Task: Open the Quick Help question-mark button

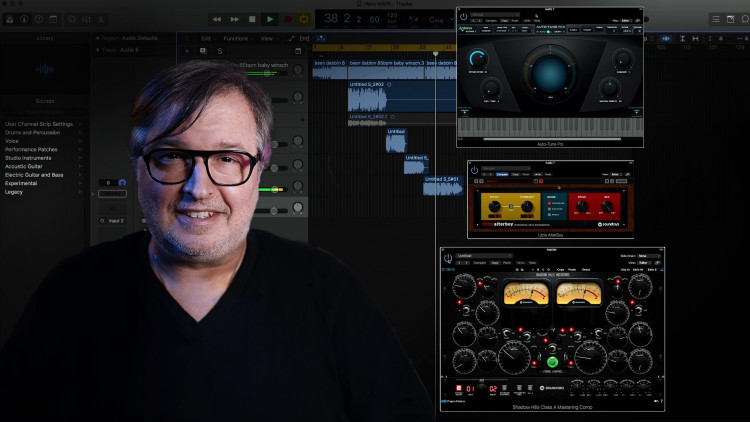Action: [x=39, y=19]
